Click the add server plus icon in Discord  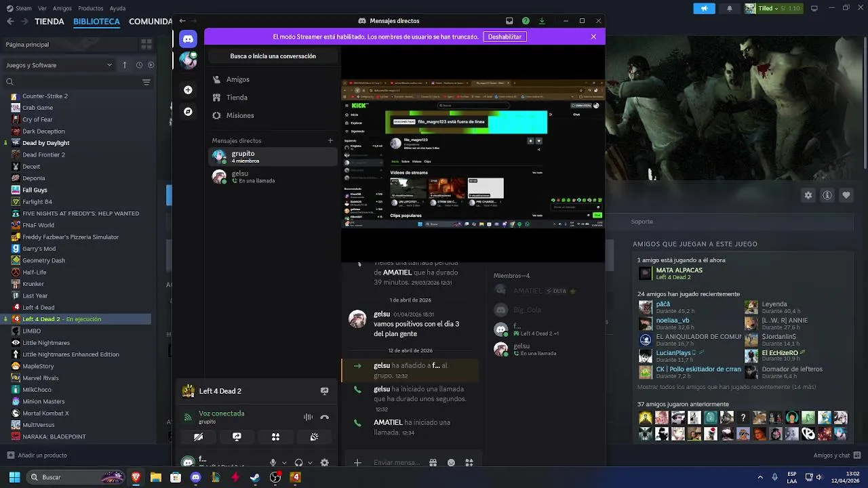tap(188, 89)
